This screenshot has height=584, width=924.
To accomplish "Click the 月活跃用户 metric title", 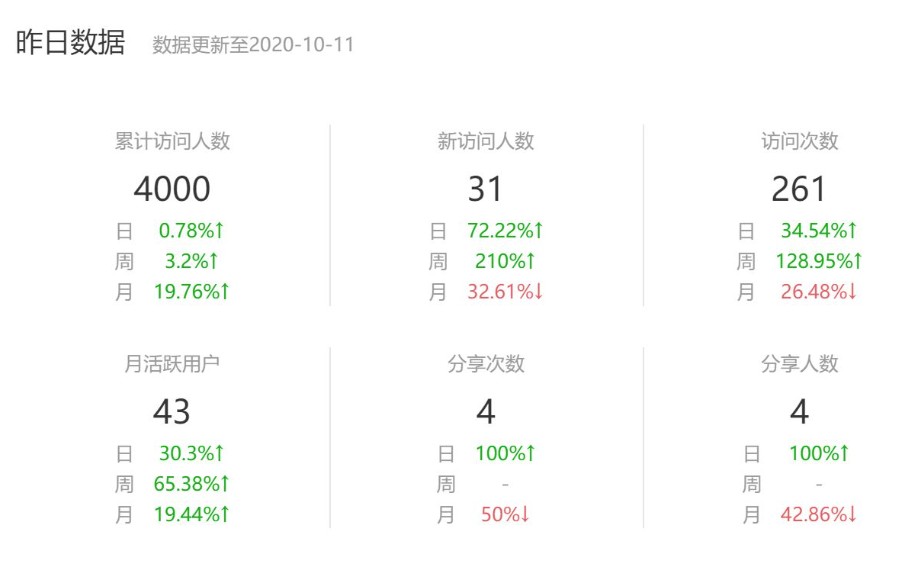I will [172, 364].
